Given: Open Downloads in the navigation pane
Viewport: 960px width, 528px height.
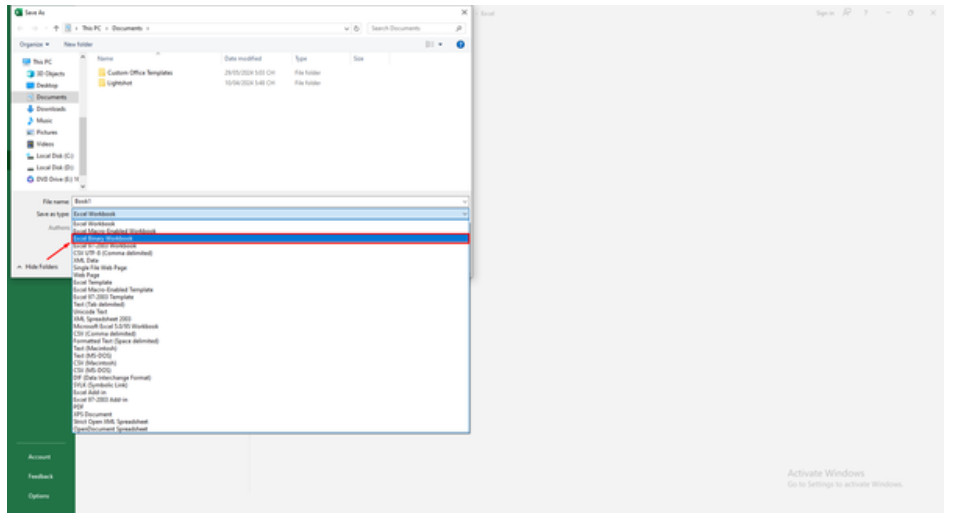Looking at the screenshot, I should click(51, 108).
